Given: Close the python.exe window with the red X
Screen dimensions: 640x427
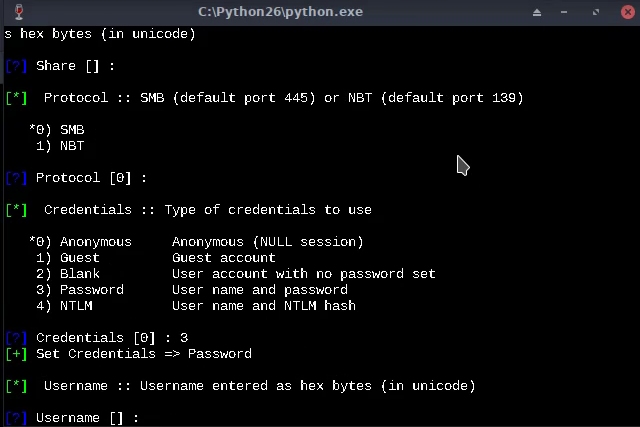Looking at the screenshot, I should pos(628,12).
